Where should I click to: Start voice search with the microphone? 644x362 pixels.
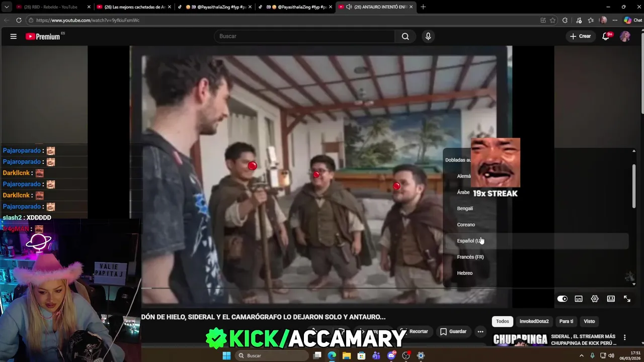tap(428, 36)
